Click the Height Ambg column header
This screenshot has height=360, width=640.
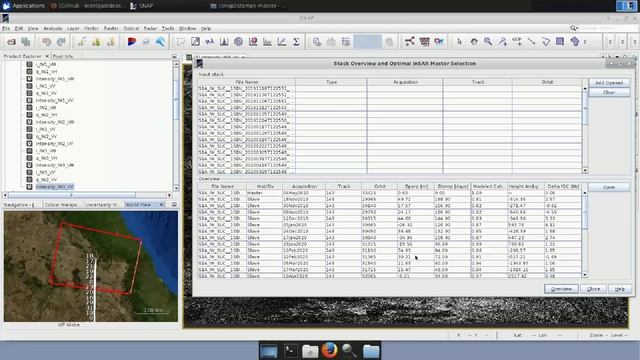(526, 186)
